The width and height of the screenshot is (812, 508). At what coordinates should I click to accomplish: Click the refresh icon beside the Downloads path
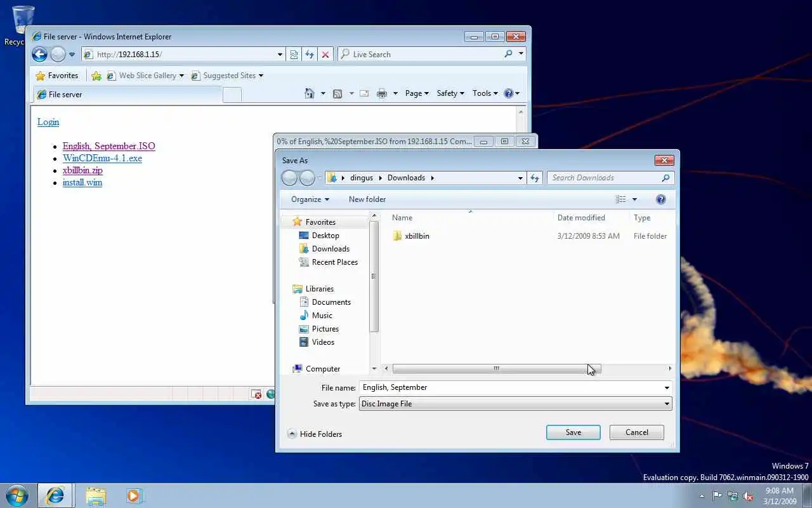coord(535,178)
